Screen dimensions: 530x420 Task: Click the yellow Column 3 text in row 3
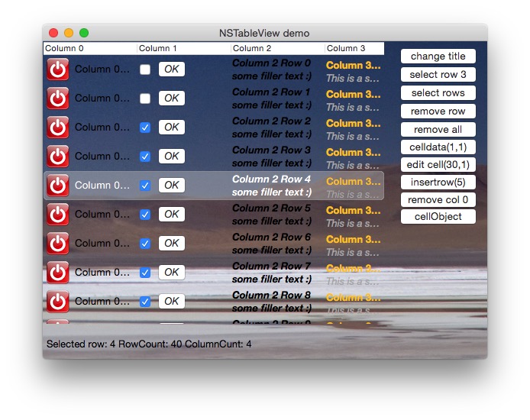354,153
